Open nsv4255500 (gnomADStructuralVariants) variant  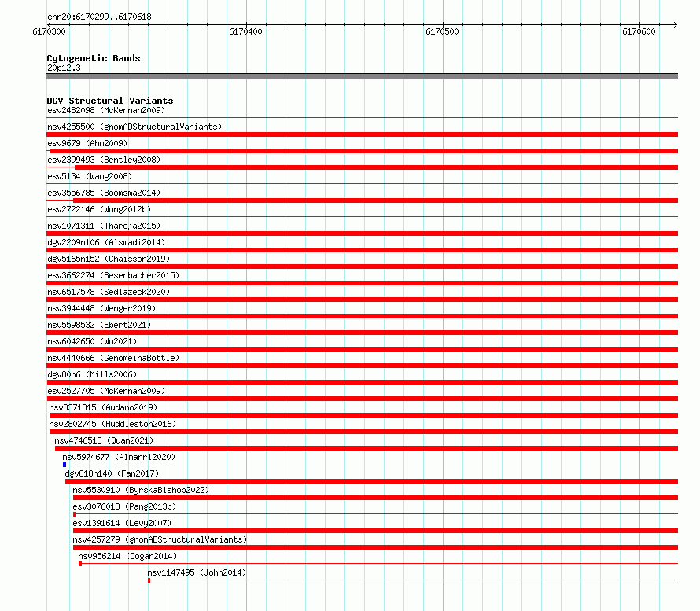click(x=134, y=127)
